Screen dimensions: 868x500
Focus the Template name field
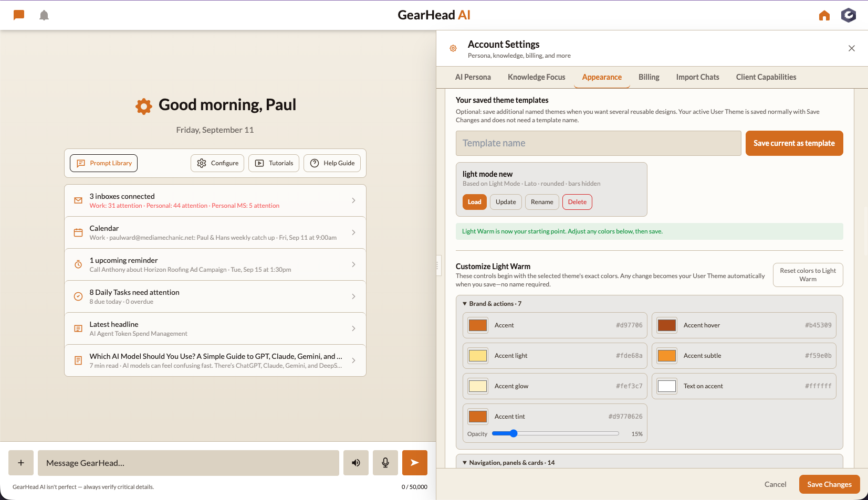point(599,143)
